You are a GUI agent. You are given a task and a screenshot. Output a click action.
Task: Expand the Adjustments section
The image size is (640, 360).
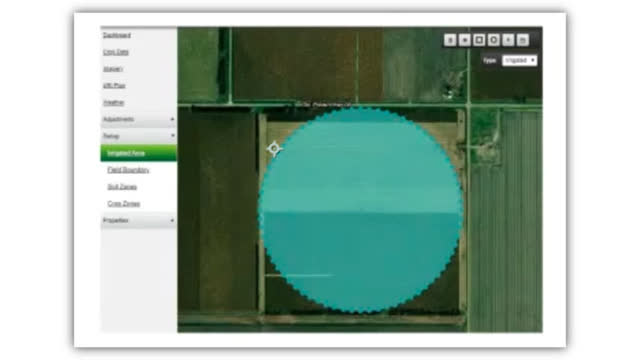pyautogui.click(x=139, y=119)
